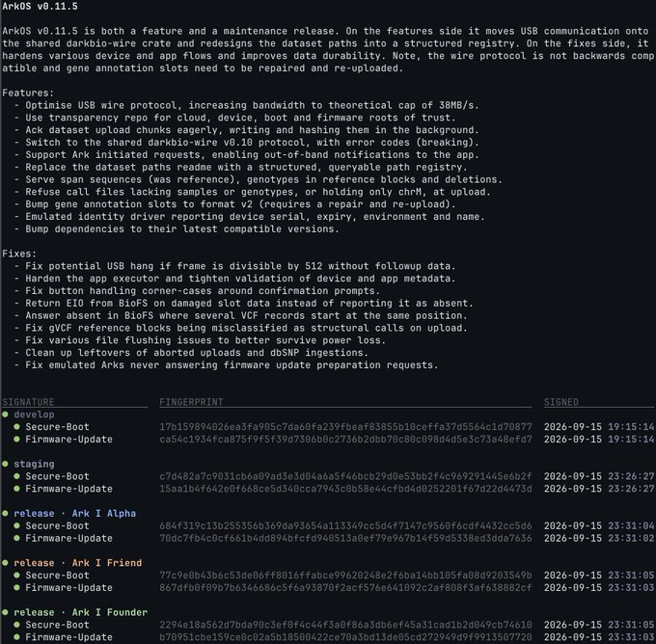Click signed timestamp 2026-09-15 23:31:04
656x644 pixels.
pos(599,525)
